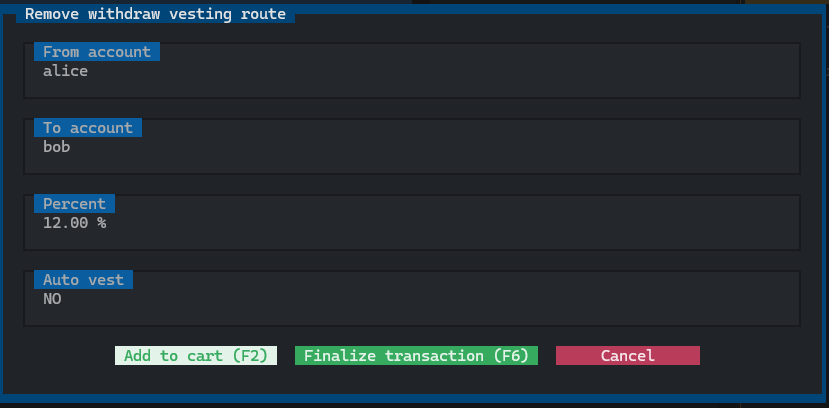
Task: Click the dialog's bottom blue border
Action: pyautogui.click(x=414, y=399)
